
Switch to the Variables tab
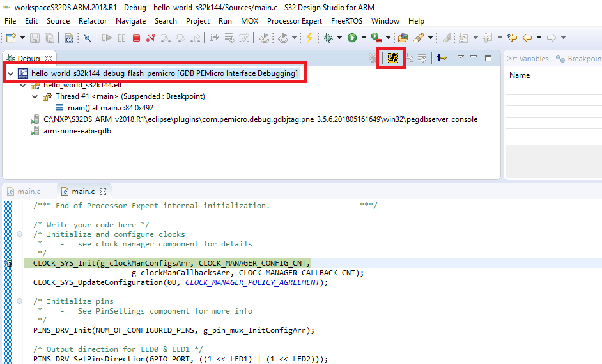click(527, 59)
